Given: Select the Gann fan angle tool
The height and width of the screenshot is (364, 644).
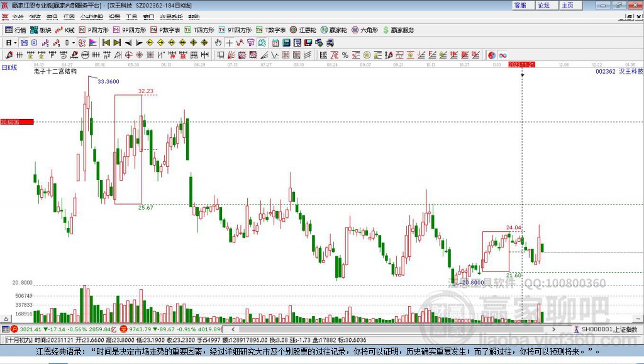Looking at the screenshot, I should 231,55.
